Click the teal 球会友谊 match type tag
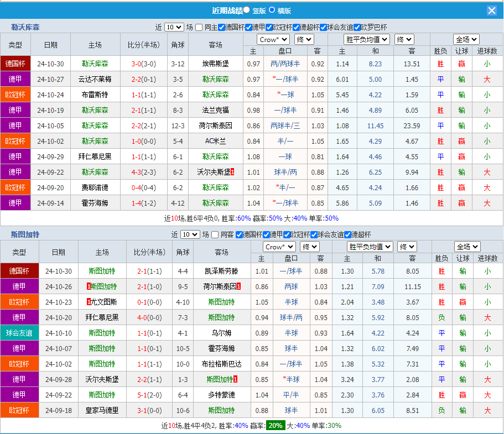 click(x=19, y=333)
